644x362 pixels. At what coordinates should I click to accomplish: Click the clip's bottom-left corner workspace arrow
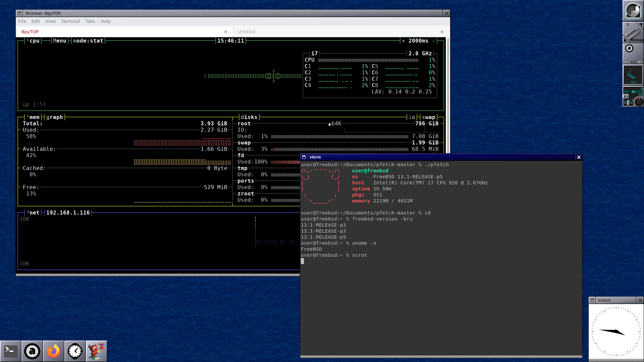(625, 40)
